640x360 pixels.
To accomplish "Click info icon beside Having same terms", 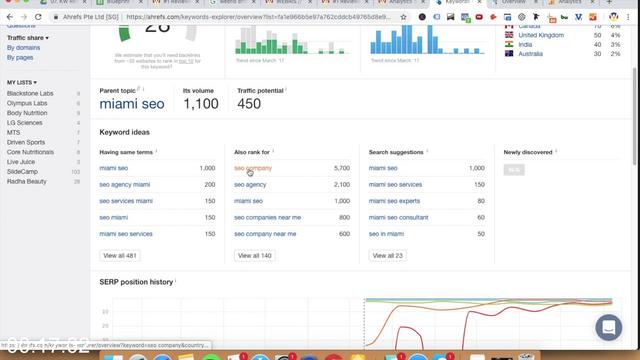I will (x=156, y=151).
